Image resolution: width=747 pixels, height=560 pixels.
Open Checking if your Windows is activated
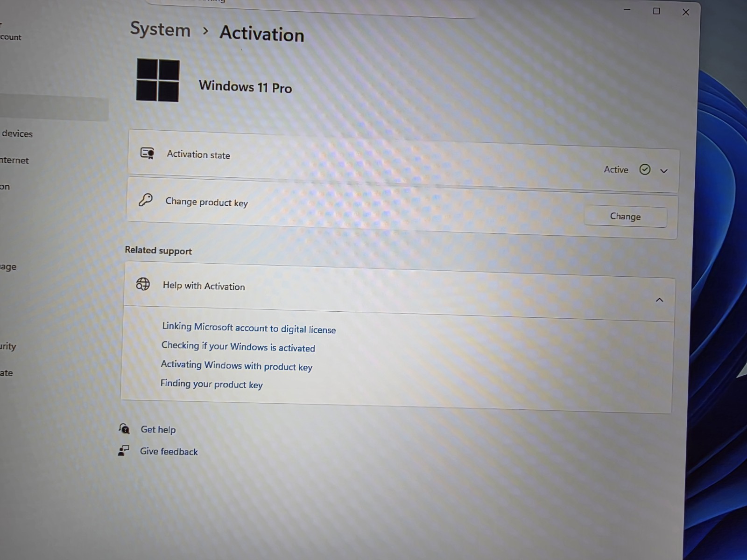click(238, 347)
